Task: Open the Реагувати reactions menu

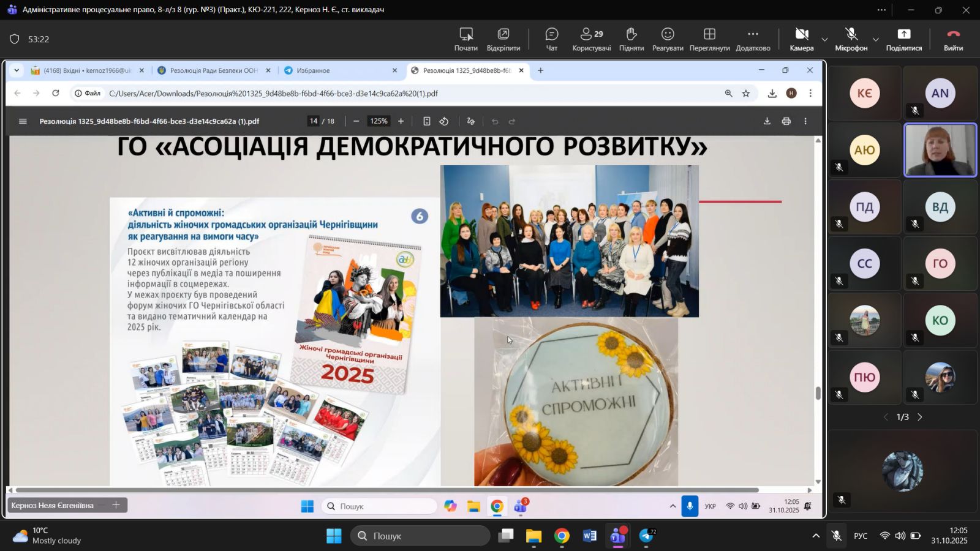Action: pyautogui.click(x=668, y=39)
